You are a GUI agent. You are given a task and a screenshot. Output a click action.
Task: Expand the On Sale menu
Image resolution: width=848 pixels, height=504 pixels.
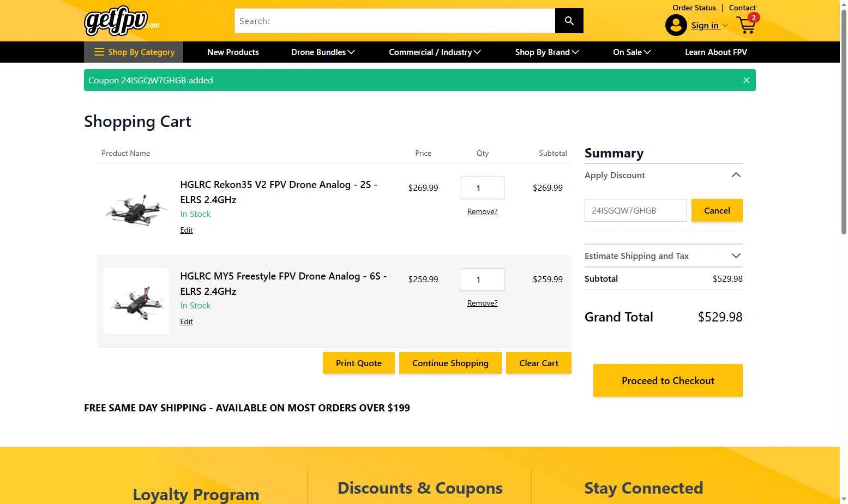(x=632, y=52)
